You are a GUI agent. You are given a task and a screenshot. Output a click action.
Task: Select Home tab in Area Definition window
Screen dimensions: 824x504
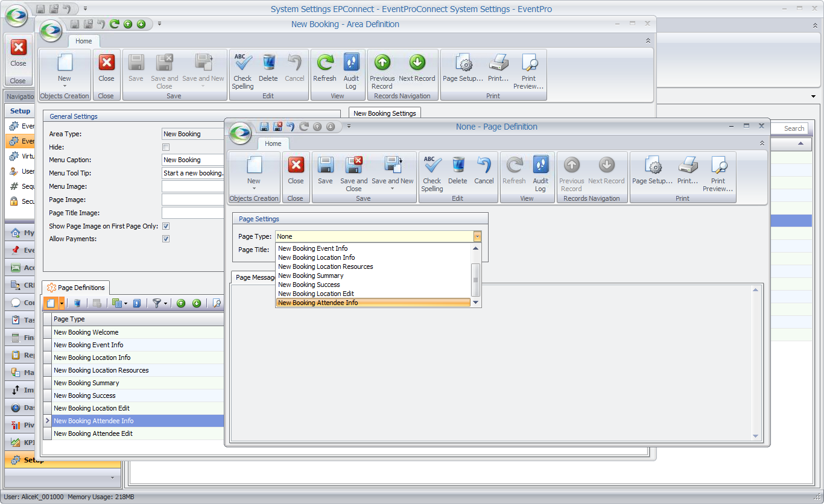[84, 41]
